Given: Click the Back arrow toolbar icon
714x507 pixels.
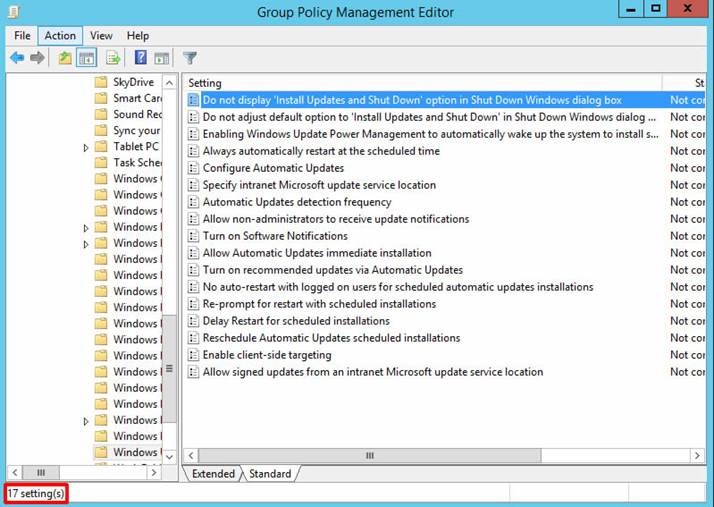Looking at the screenshot, I should point(17,58).
